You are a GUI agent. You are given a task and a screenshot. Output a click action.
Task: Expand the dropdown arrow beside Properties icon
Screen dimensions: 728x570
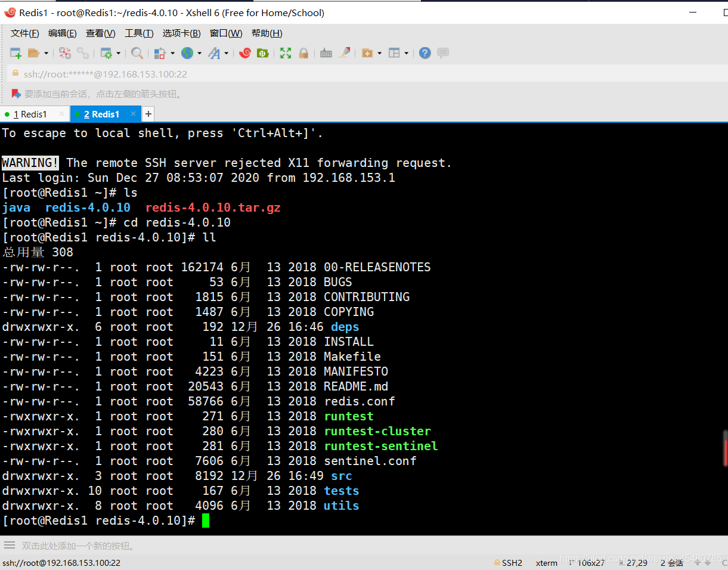pos(118,53)
